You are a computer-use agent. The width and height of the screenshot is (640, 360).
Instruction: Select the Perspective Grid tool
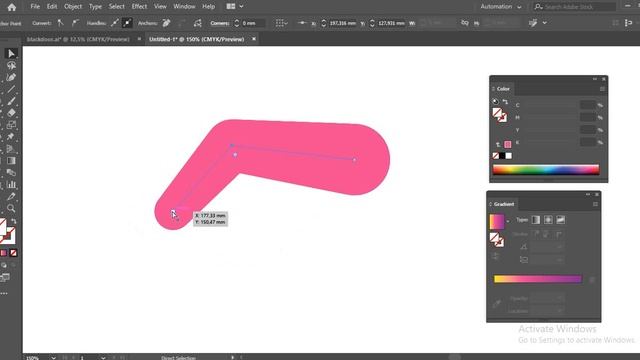click(x=11, y=149)
